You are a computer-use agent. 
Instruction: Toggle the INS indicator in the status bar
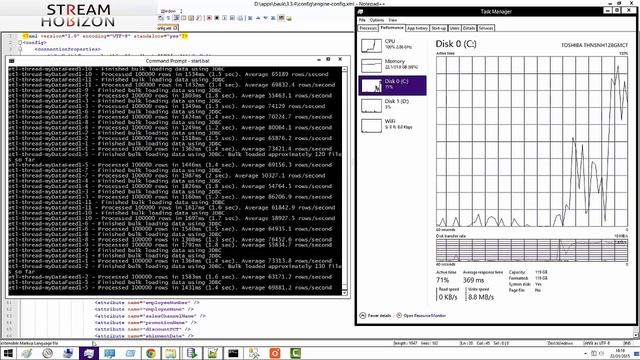pyautogui.click(x=627, y=343)
